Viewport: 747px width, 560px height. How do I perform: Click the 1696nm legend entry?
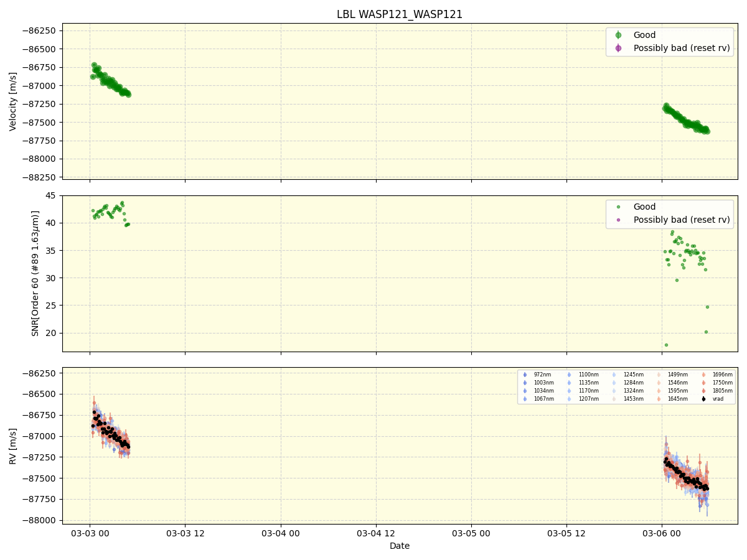[717, 375]
